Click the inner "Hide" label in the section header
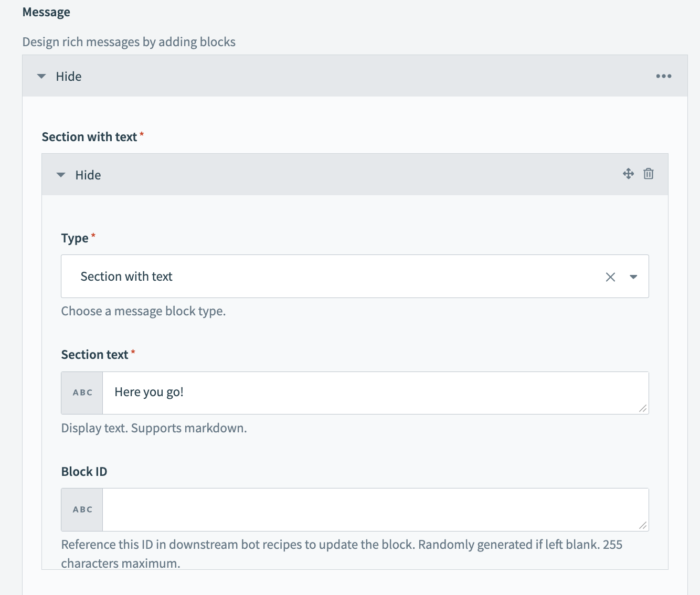Viewport: 700px width, 595px height. tap(88, 175)
